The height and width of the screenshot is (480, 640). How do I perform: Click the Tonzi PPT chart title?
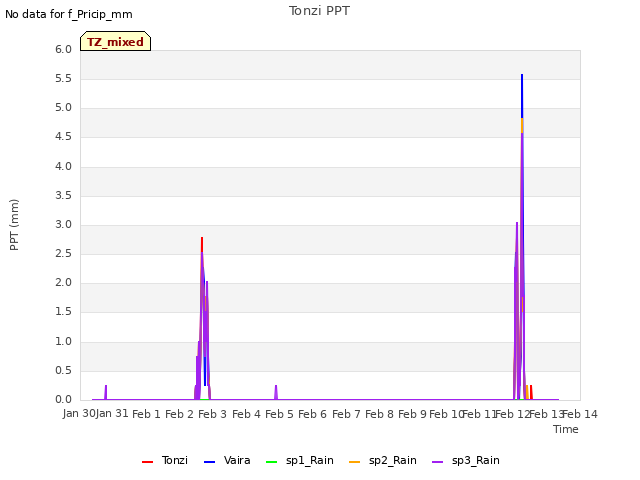tap(319, 11)
